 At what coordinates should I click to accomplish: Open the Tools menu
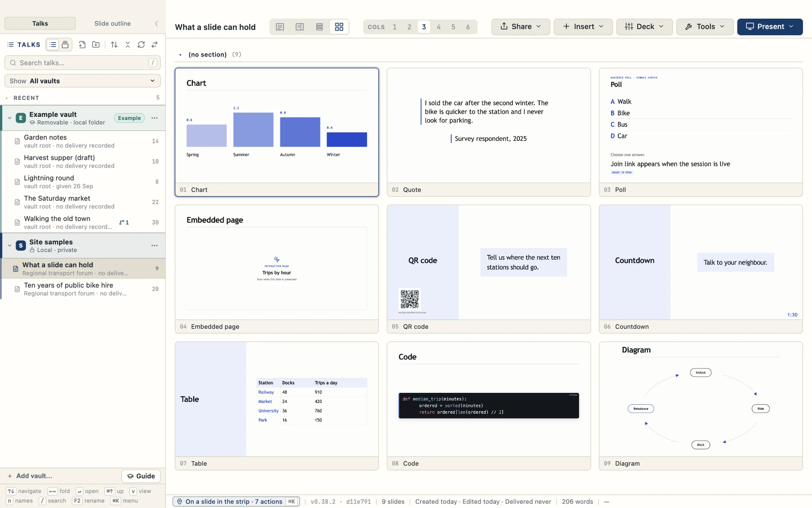(705, 27)
